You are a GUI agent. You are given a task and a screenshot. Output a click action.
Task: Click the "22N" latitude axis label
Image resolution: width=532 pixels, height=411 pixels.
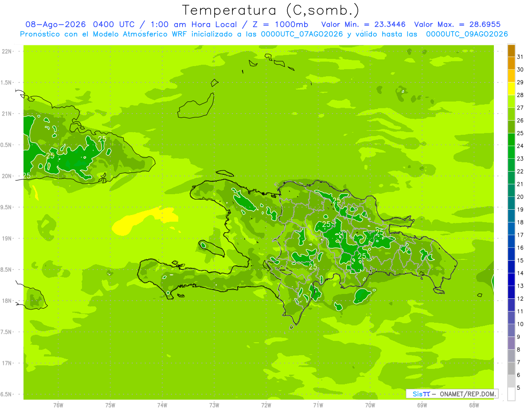click(x=8, y=51)
